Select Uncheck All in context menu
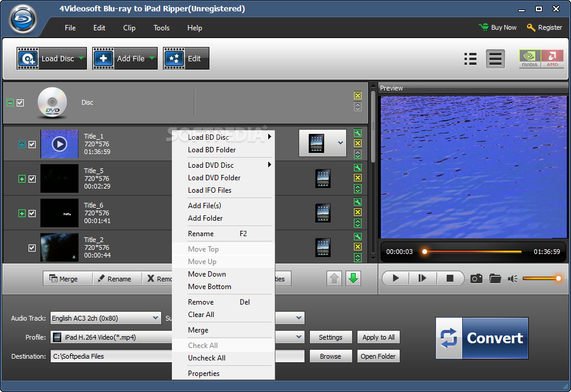 click(x=223, y=357)
